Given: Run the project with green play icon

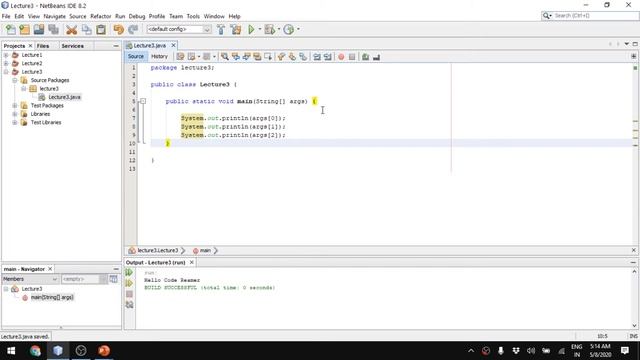Looking at the screenshot, I should (x=251, y=29).
